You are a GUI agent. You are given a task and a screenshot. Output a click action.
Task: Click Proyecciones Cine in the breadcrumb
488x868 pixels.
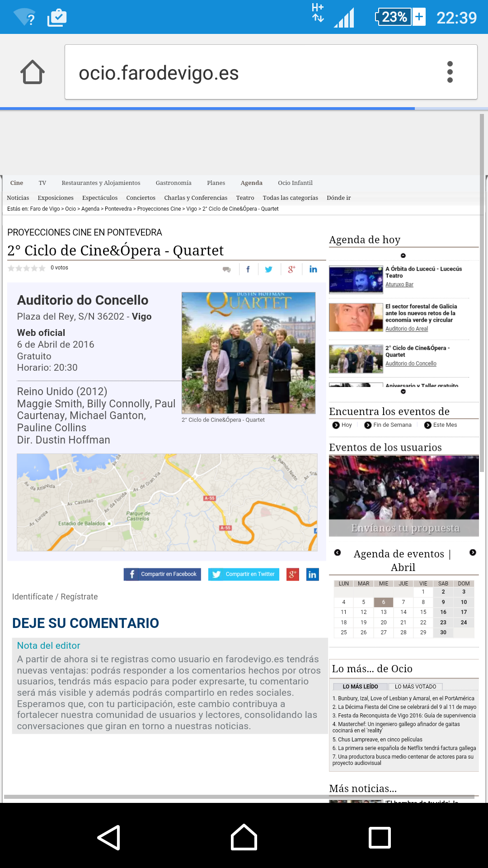point(159,209)
